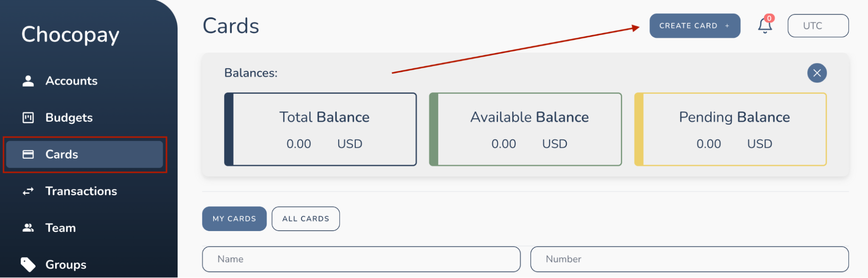Click the Budgets chart icon in sidebar
The height and width of the screenshot is (278, 868).
28,118
